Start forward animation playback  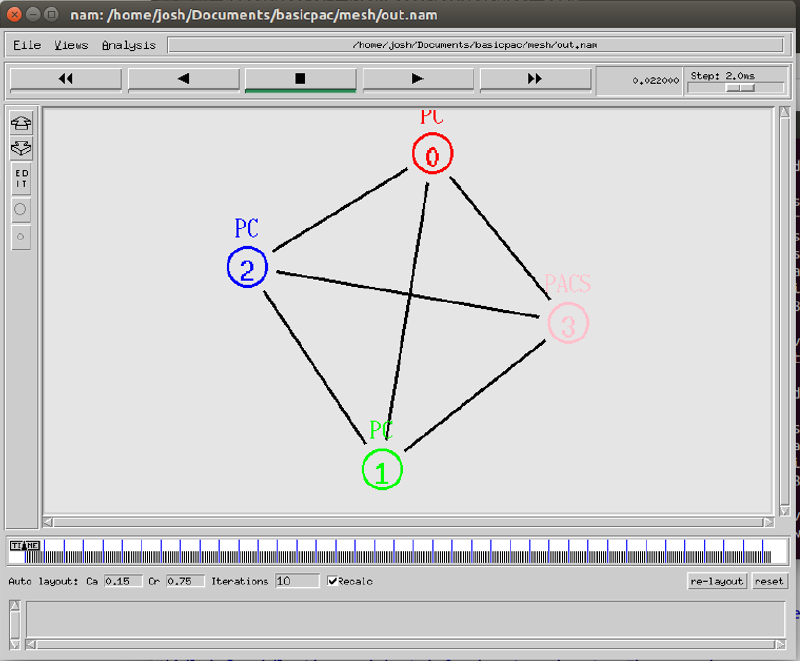click(418, 79)
